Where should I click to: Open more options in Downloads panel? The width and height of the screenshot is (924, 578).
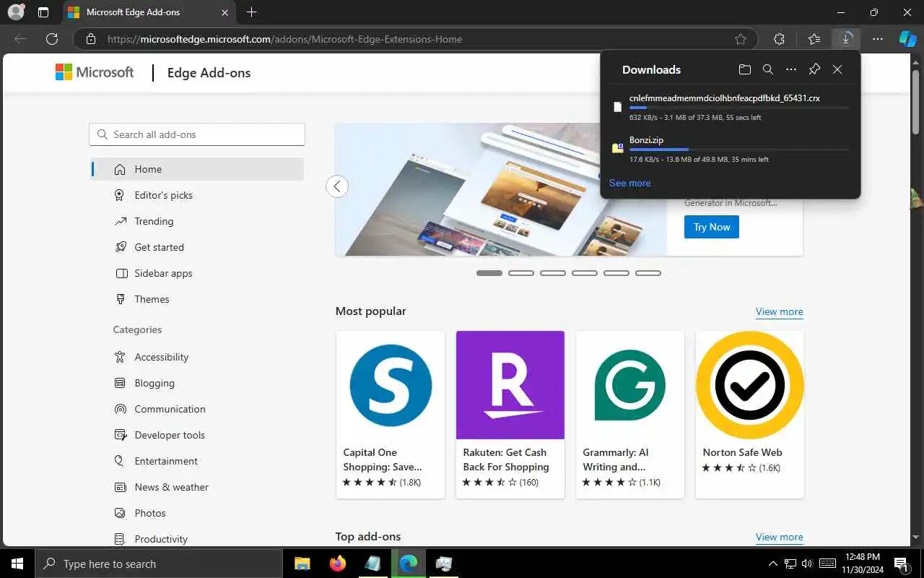tap(791, 69)
